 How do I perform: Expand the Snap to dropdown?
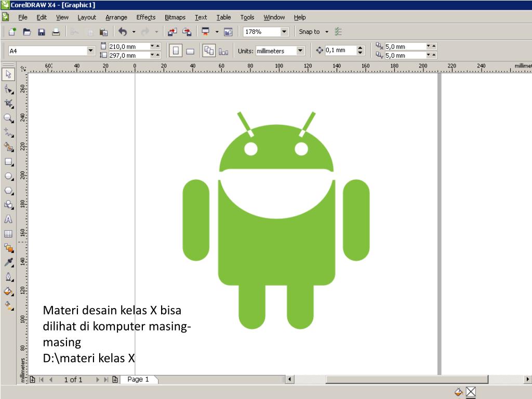click(x=327, y=32)
